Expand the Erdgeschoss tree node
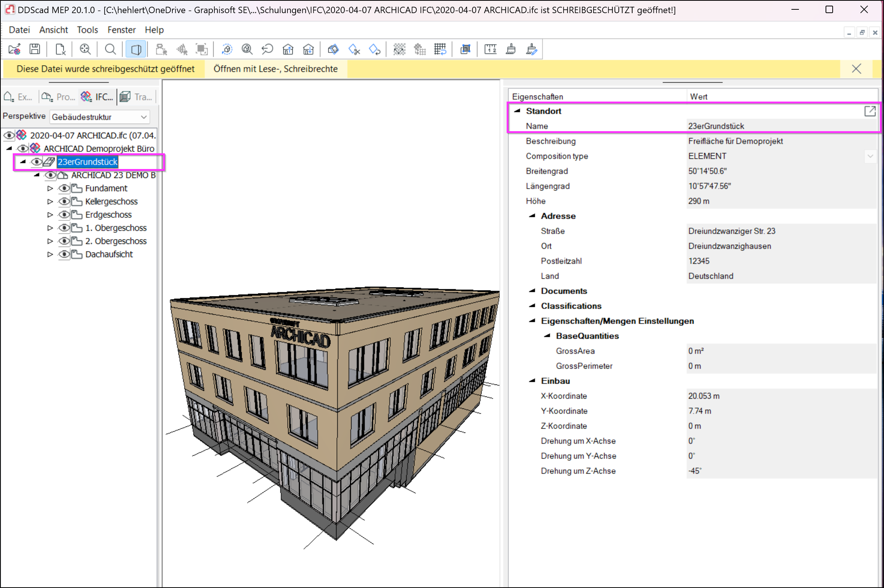Screen dimensions: 884x588 pos(50,214)
